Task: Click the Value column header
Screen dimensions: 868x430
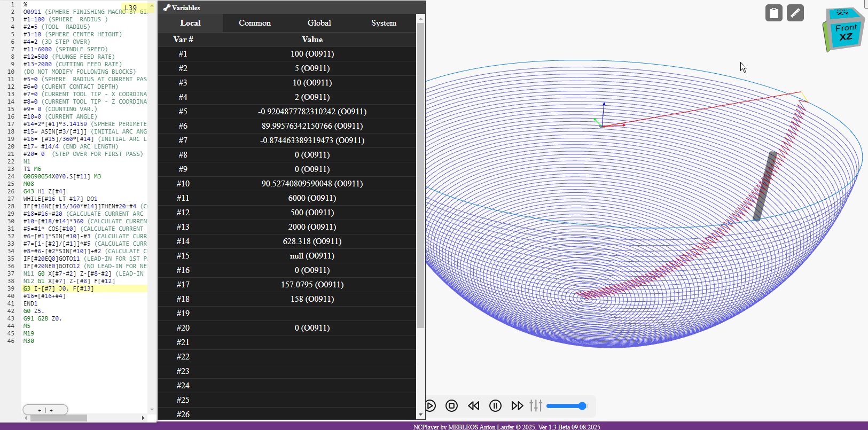Action: tap(312, 40)
